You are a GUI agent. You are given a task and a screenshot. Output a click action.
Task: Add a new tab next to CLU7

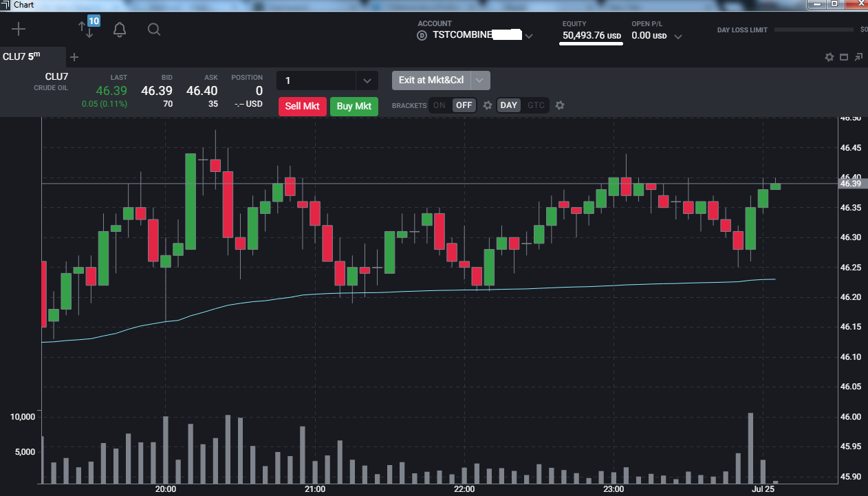(x=74, y=57)
